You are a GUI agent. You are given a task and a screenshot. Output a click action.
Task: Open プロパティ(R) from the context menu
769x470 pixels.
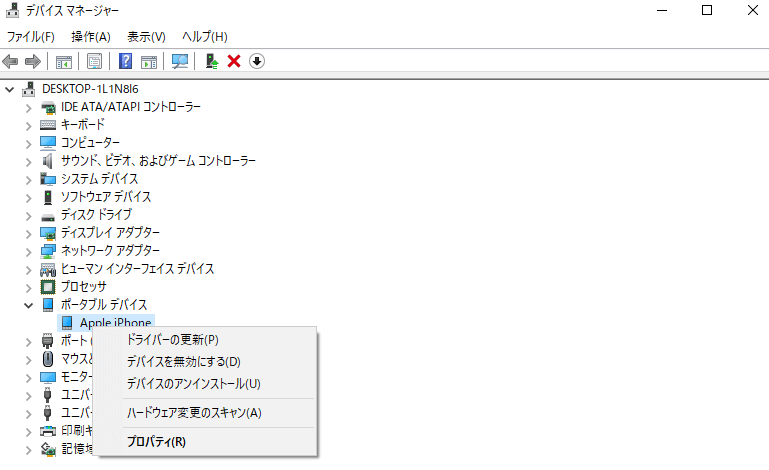click(x=156, y=441)
